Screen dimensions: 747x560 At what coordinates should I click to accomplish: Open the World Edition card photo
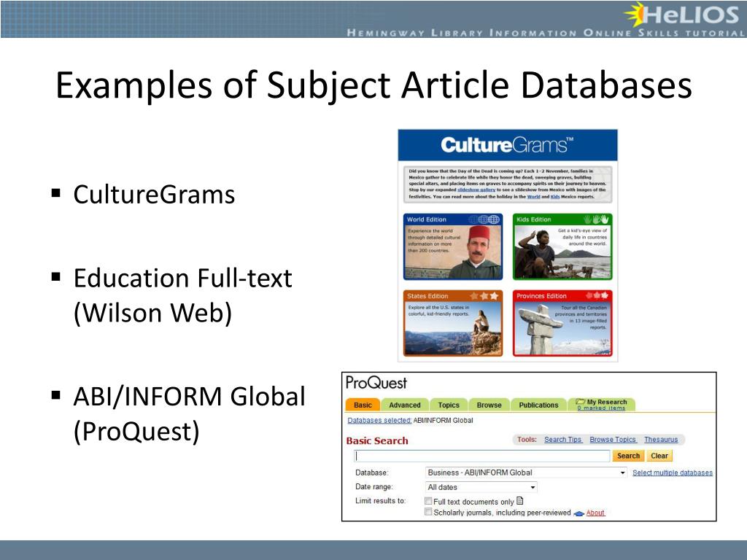(452, 252)
